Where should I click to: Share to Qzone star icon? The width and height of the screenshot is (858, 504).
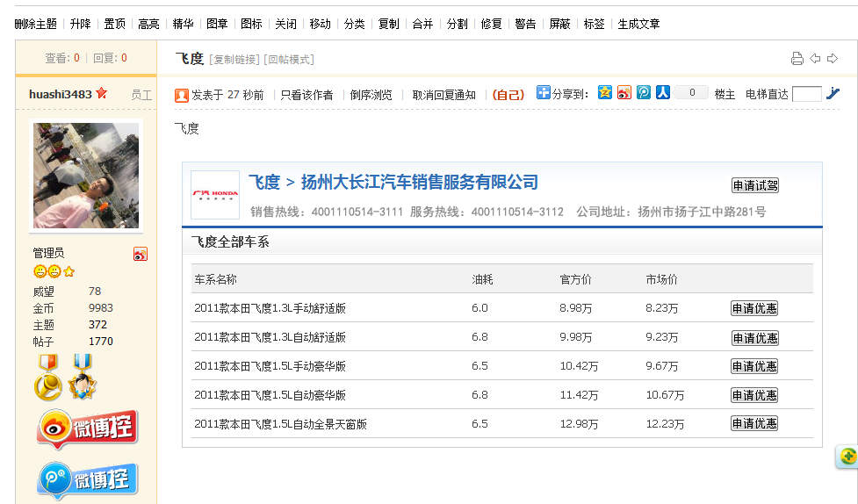(605, 92)
